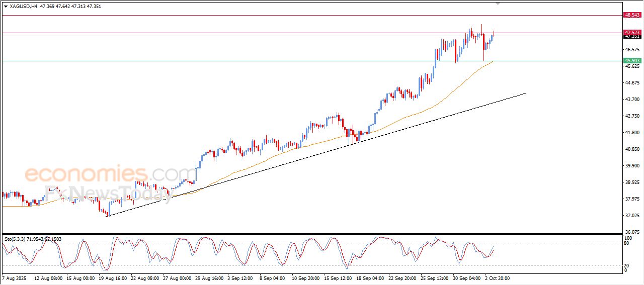Select the green 45.903 price label
This screenshot has height=285, width=644.
[x=632, y=61]
